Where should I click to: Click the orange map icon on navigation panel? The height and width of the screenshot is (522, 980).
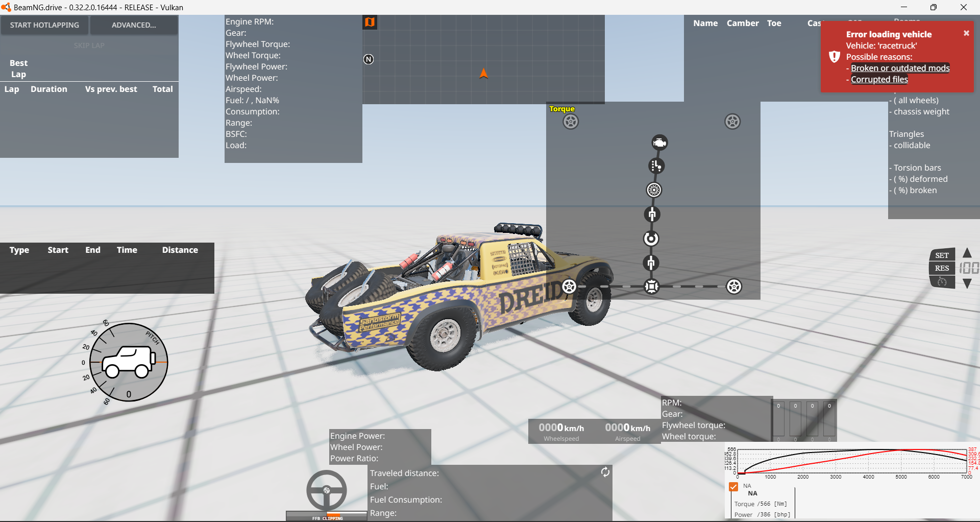370,22
